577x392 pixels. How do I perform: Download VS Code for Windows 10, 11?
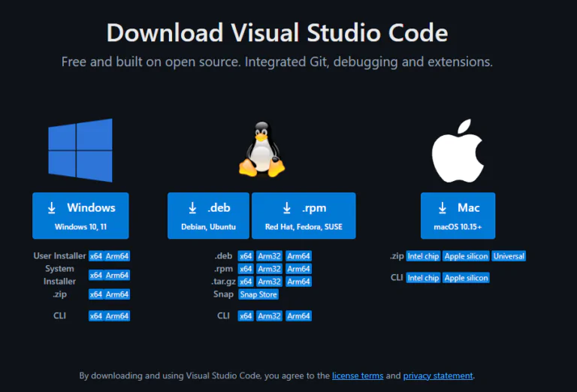tap(80, 216)
